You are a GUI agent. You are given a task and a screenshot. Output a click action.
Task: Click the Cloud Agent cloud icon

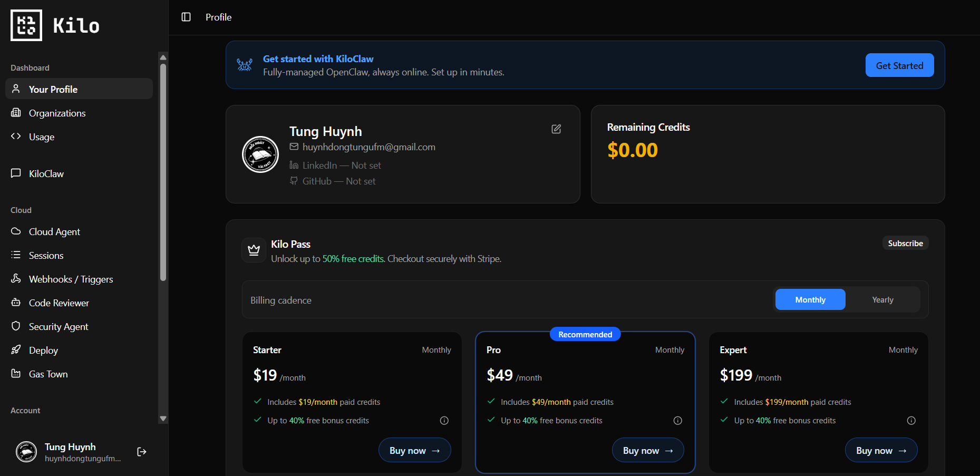tap(16, 231)
